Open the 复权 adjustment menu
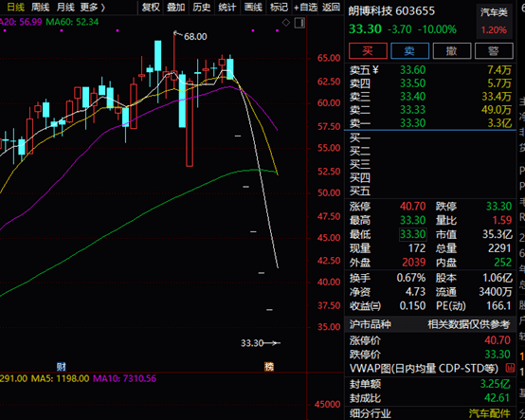The width and height of the screenshot is (525, 420). coord(151,7)
